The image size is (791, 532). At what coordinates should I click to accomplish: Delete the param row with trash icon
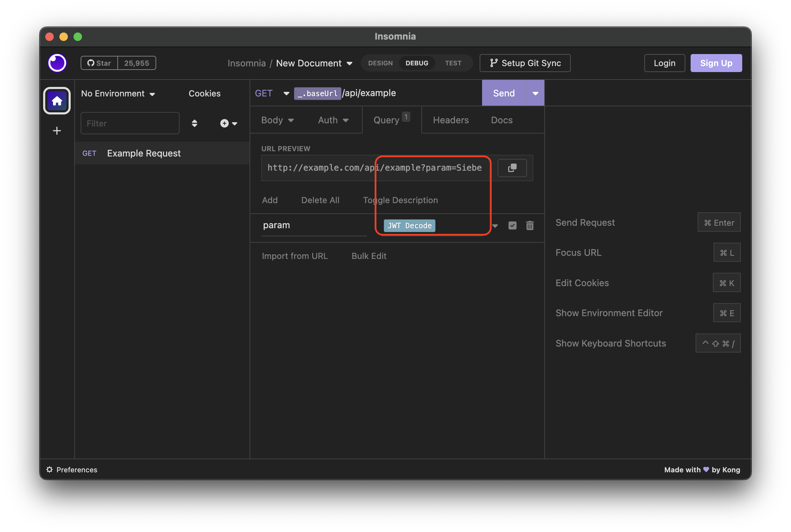pyautogui.click(x=529, y=225)
